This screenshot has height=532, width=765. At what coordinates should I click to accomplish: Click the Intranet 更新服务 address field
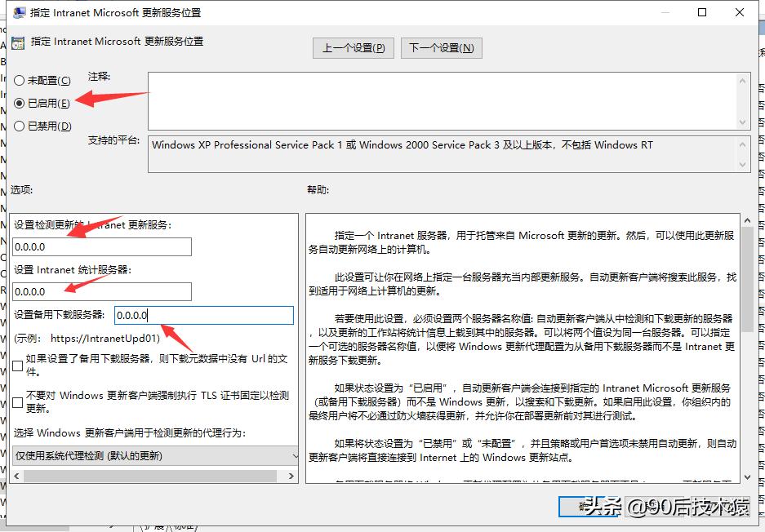point(101,246)
